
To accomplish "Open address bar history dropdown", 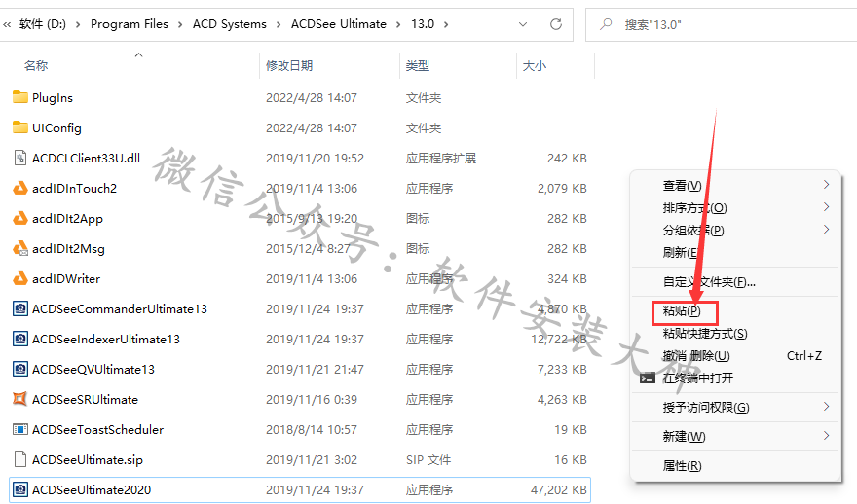I will pyautogui.click(x=523, y=24).
